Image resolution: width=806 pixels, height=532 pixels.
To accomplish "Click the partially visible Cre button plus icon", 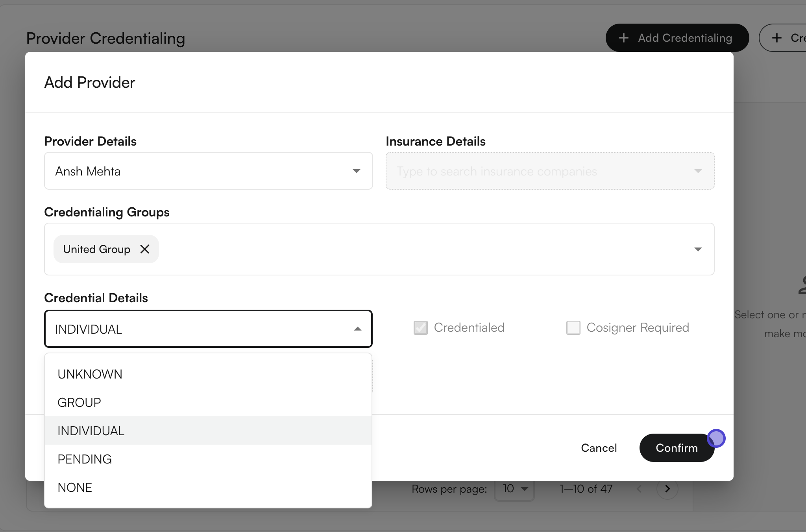I will coord(777,38).
